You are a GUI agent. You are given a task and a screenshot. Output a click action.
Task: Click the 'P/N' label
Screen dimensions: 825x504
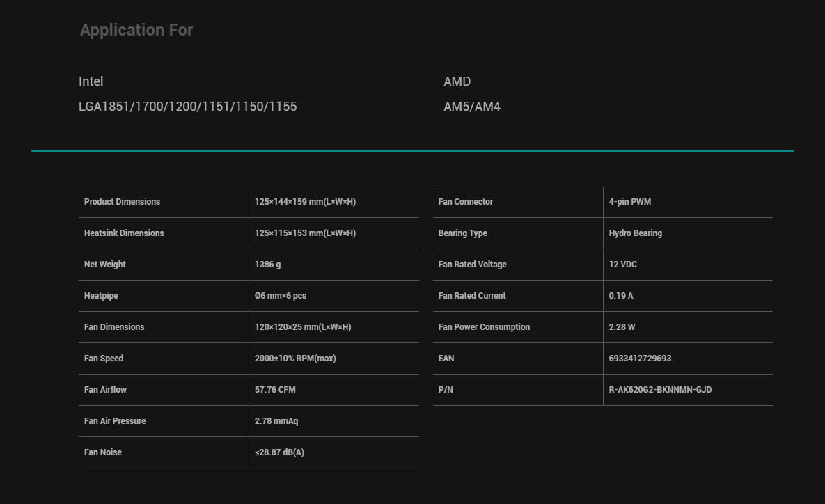pos(446,389)
